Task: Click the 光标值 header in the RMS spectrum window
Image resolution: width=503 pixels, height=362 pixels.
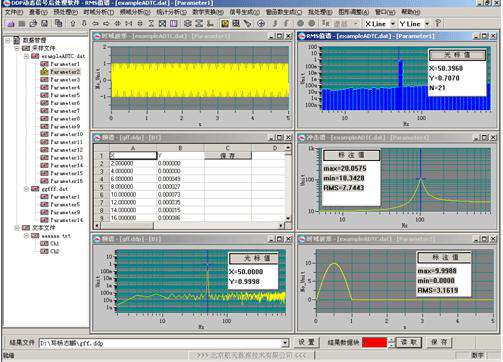Action: point(457,55)
